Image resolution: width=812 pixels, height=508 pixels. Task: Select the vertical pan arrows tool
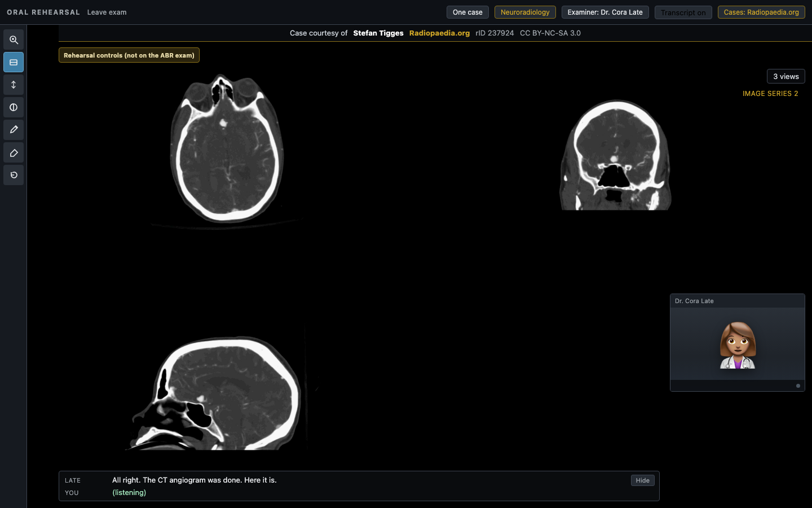[x=14, y=85]
